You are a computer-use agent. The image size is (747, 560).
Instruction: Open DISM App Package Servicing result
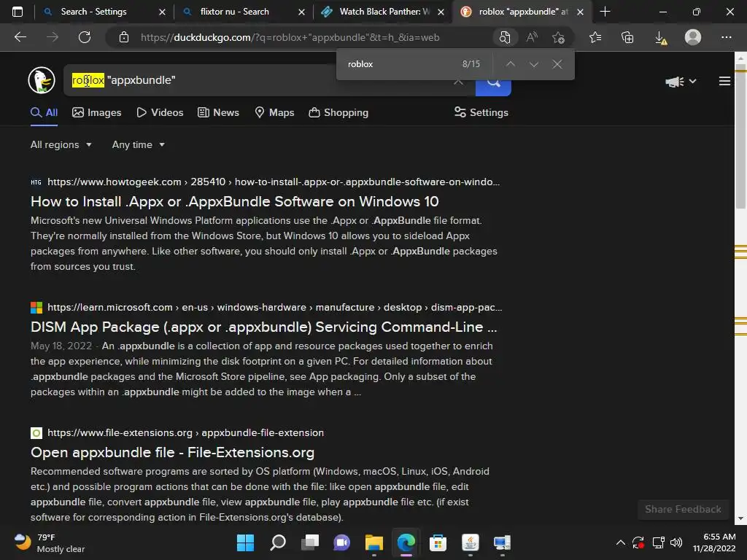tap(263, 327)
